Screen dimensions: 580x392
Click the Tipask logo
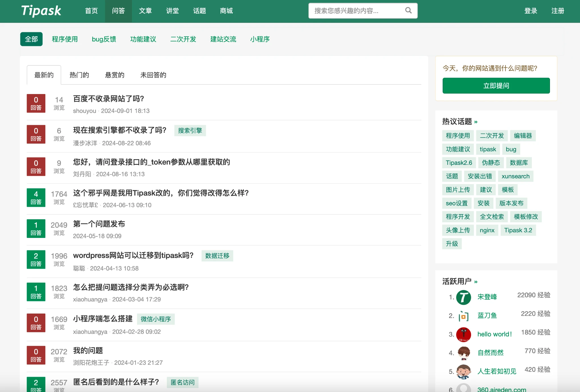click(x=41, y=11)
